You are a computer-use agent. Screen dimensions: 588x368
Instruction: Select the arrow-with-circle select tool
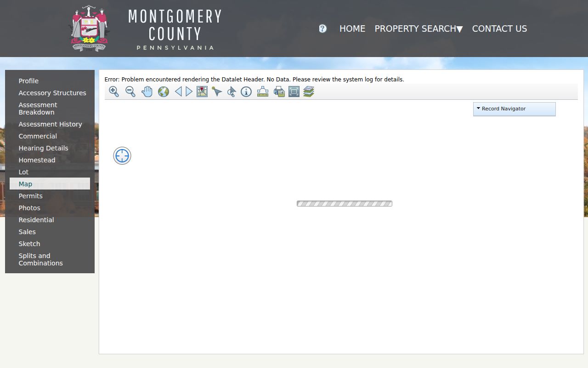[232, 92]
